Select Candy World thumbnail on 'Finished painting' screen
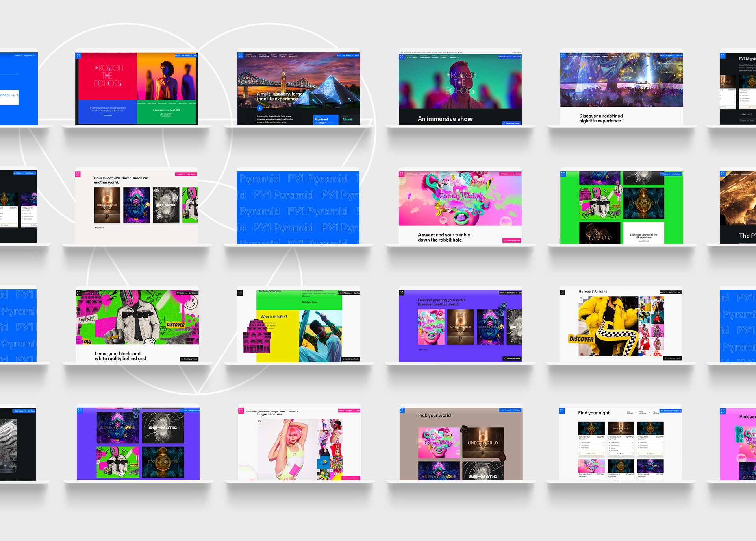 pyautogui.click(x=431, y=327)
